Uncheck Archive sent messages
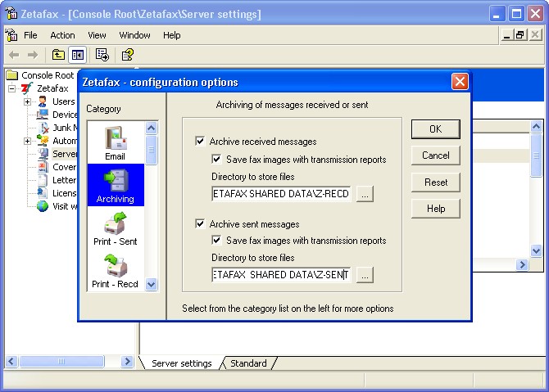549x392 pixels. point(200,223)
